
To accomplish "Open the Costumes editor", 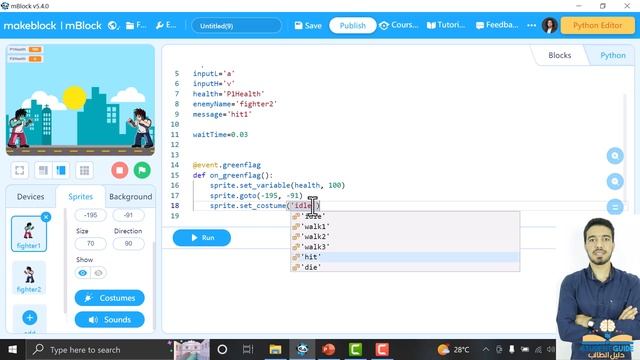I will click(x=109, y=298).
